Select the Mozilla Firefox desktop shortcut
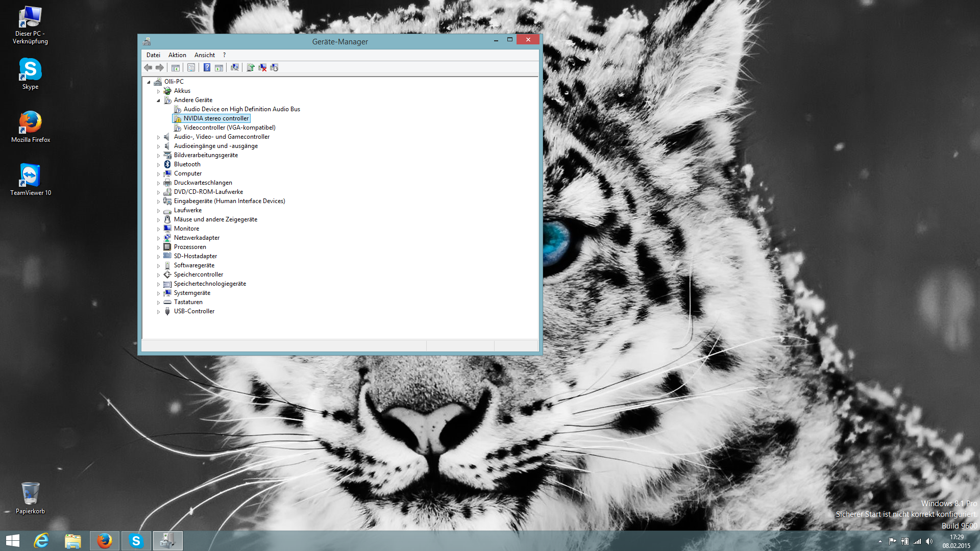This screenshot has height=551, width=980. [30, 127]
